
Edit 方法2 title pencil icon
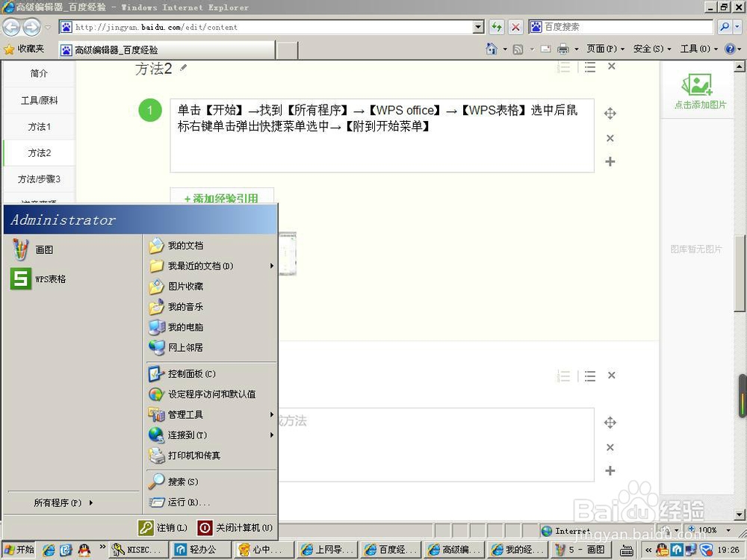pyautogui.click(x=184, y=68)
